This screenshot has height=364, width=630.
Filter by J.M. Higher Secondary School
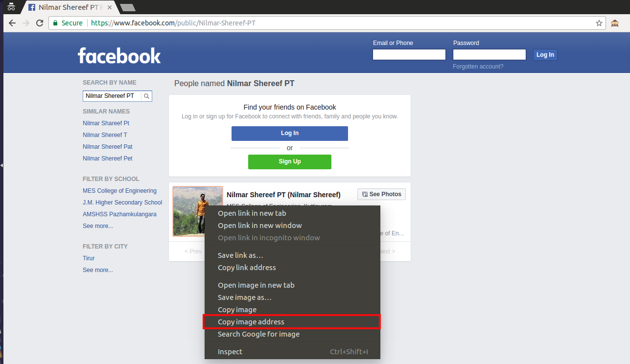122,203
